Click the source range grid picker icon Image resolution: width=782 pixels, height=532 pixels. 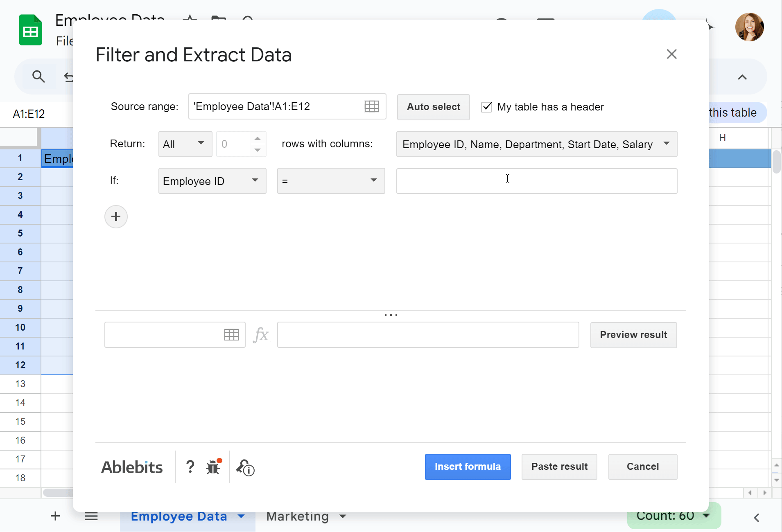(x=372, y=106)
